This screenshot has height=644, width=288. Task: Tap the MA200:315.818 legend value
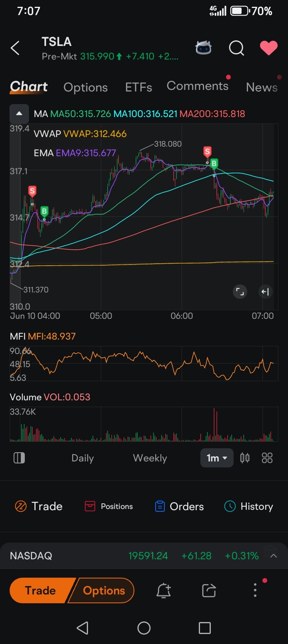click(212, 114)
